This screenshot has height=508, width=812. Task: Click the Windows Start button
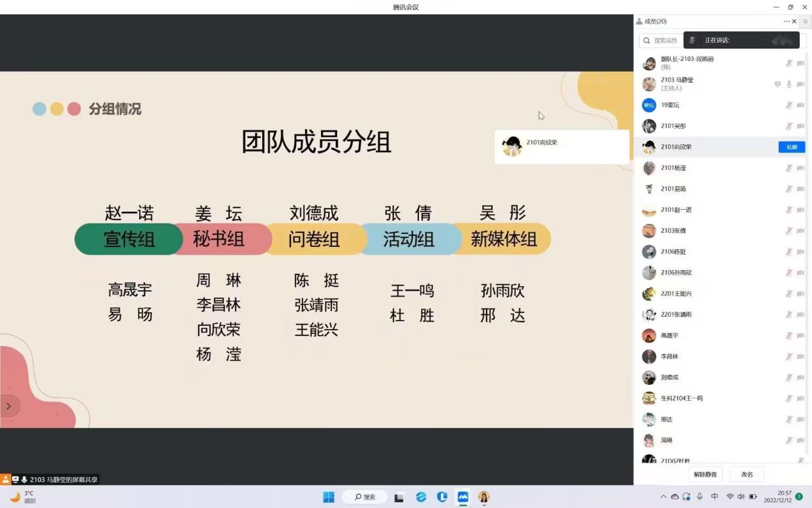coord(329,497)
